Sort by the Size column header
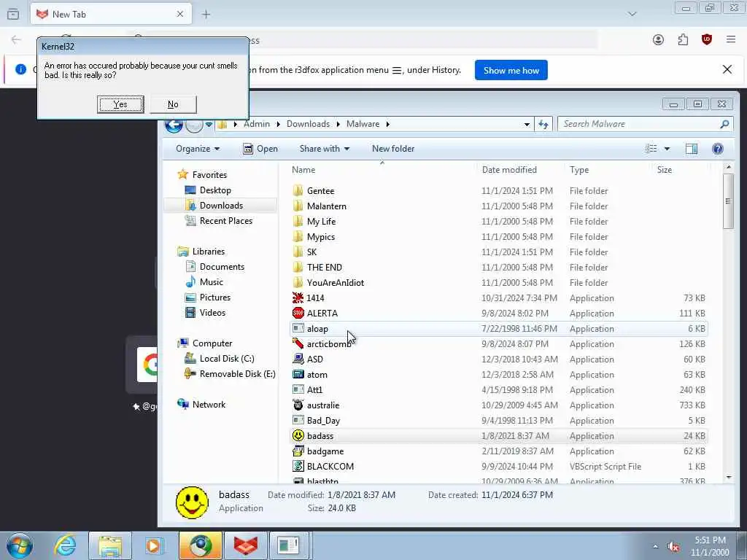Screen dimensions: 747x560 [x=681, y=169]
